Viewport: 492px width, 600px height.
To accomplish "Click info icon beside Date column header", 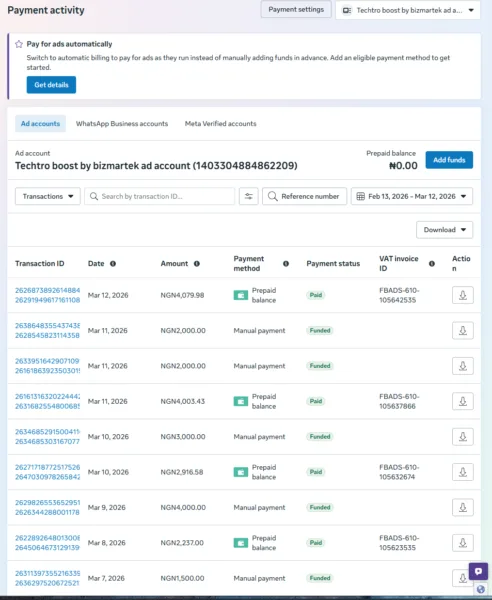I will click(113, 264).
